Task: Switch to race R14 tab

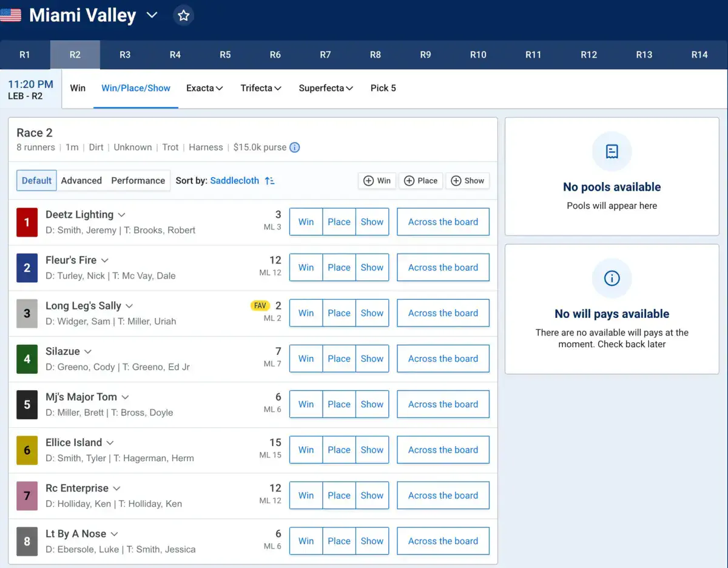Action: pyautogui.click(x=699, y=55)
